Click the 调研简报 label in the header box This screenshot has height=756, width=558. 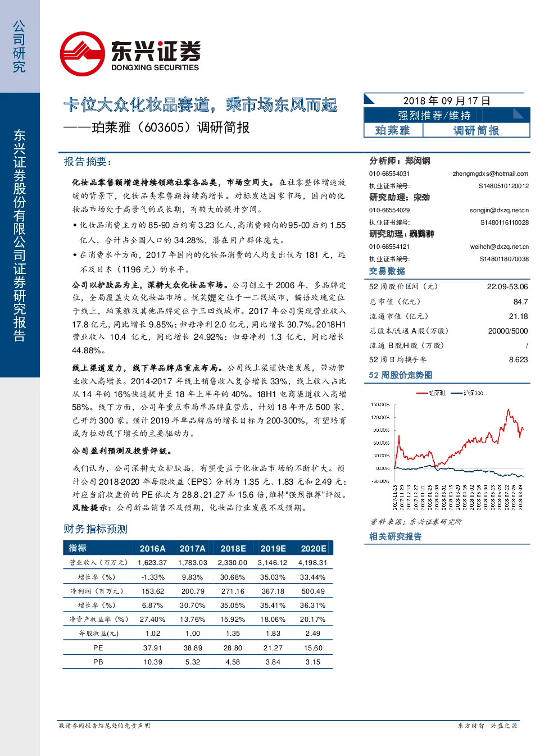476,130
